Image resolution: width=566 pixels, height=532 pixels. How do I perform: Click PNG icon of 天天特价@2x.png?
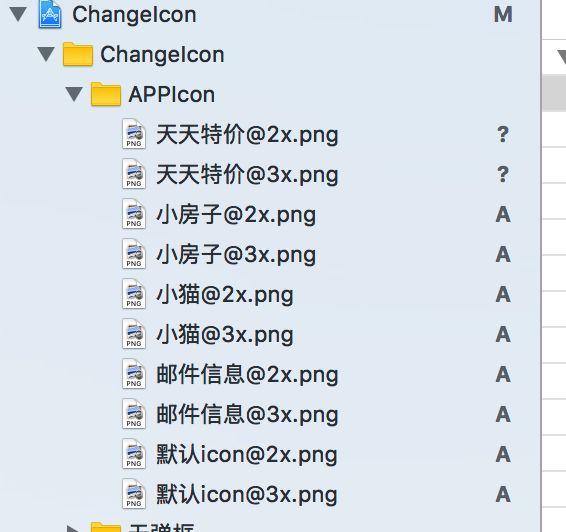tap(134, 134)
